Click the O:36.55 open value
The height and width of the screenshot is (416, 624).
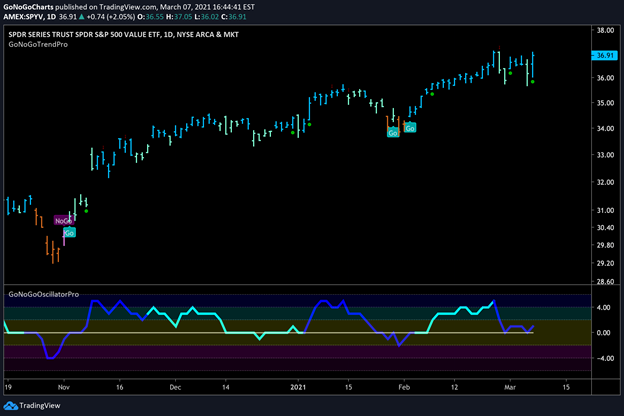150,17
